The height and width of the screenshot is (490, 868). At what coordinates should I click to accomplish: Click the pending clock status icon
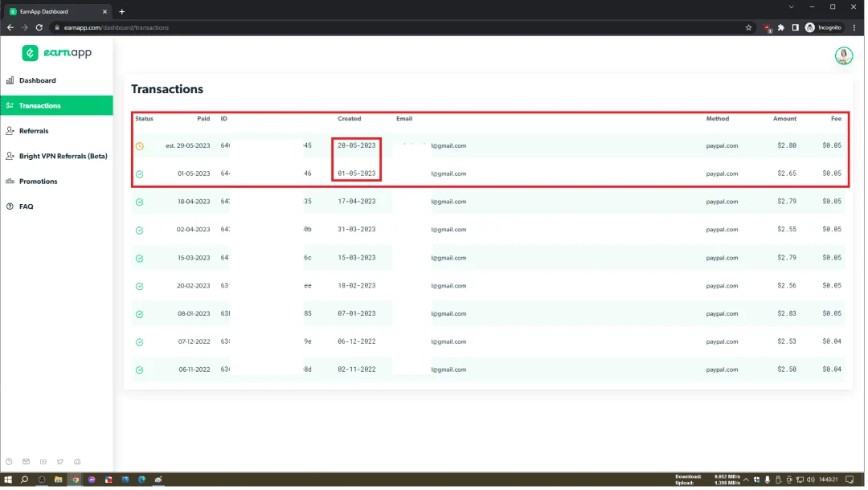[x=140, y=146]
